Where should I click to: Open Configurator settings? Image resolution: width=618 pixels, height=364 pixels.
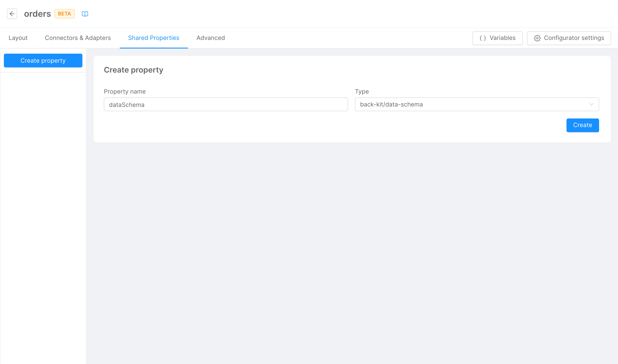(569, 38)
